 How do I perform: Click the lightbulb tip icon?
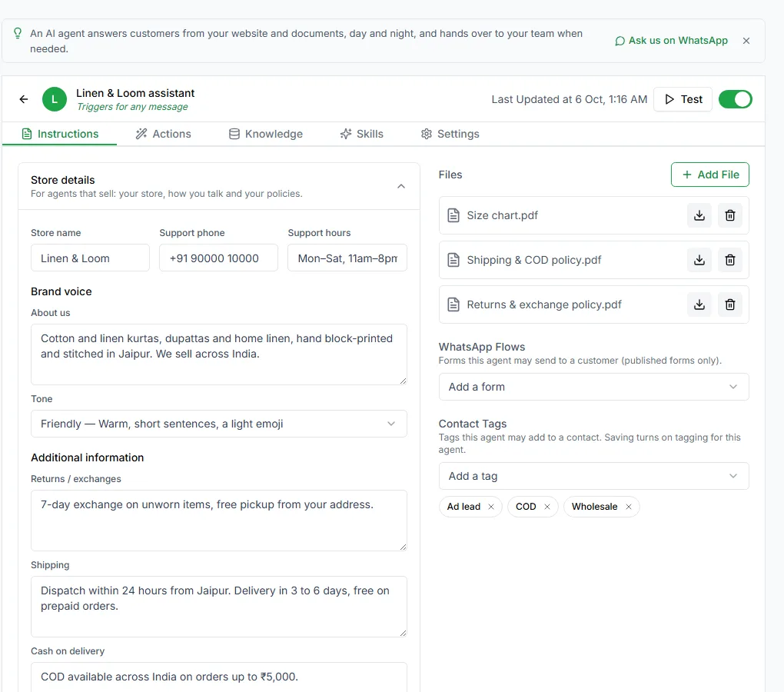pos(18,34)
